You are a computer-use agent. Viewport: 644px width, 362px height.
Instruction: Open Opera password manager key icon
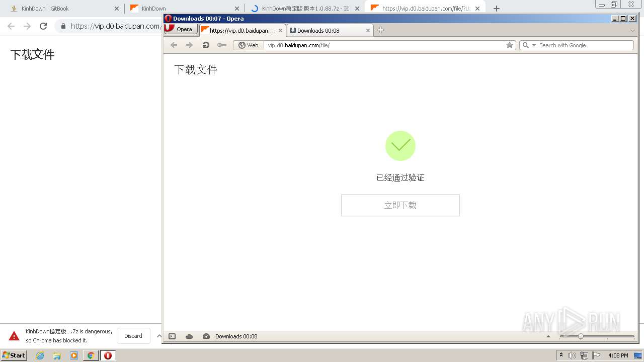pyautogui.click(x=221, y=45)
